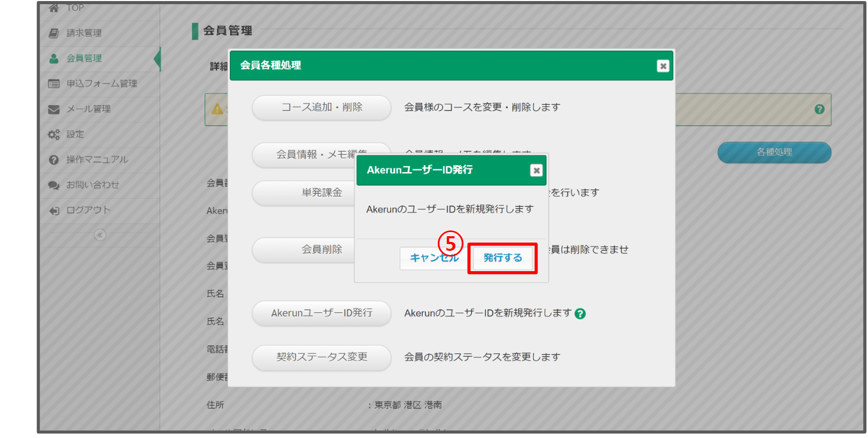
Task: Click the ログアウト sign-out icon
Action: pyautogui.click(x=54, y=211)
